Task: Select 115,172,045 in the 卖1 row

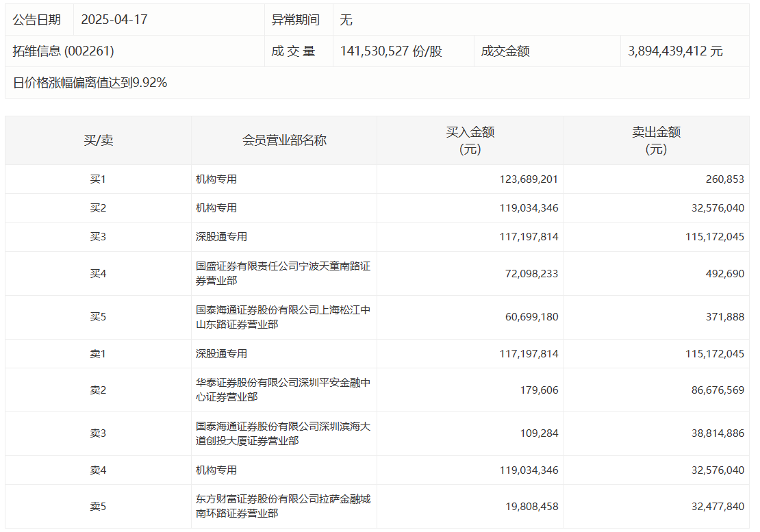Action: [715, 354]
